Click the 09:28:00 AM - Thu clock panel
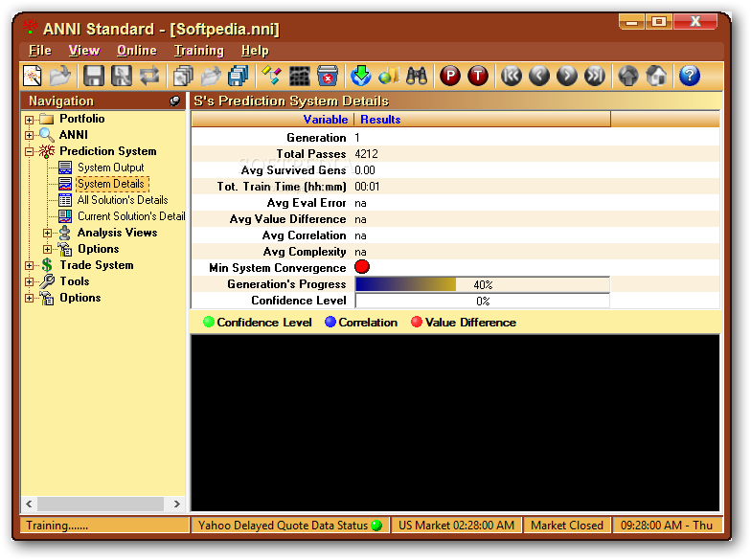Screen dimensions: 751x560 point(667,526)
